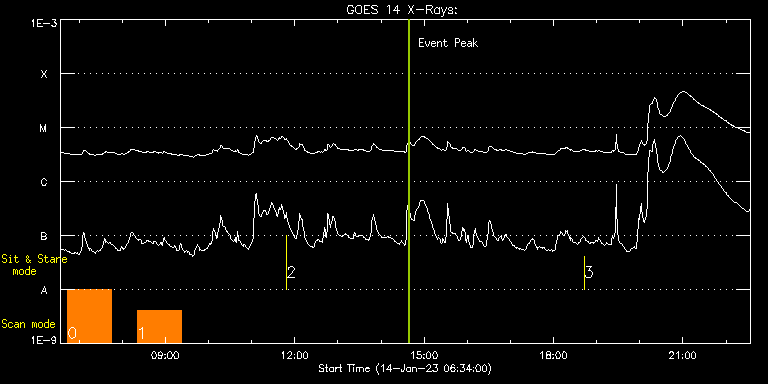Viewport: 768px width, 384px height.
Task: Select the B class level axis label
Action: click(44, 237)
